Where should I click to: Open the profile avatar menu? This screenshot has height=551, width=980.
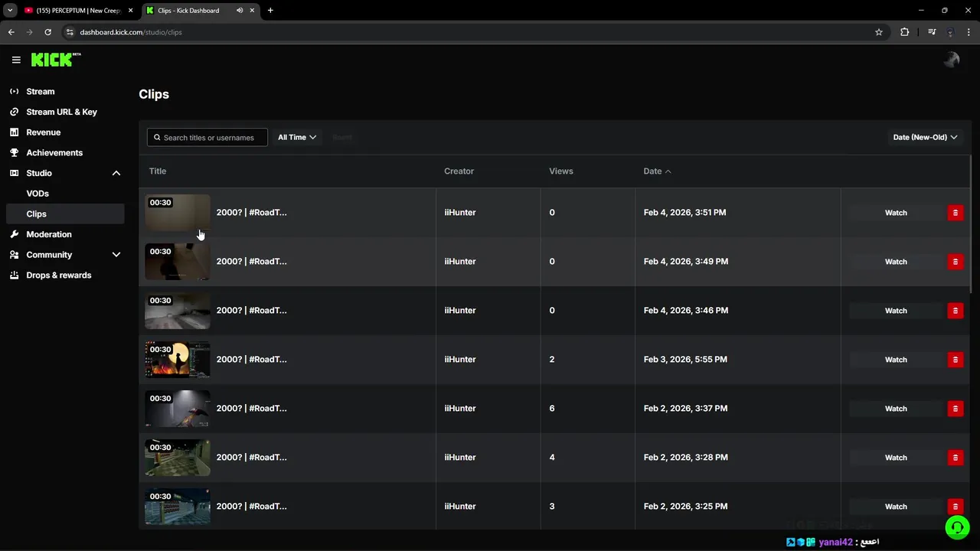pos(952,60)
